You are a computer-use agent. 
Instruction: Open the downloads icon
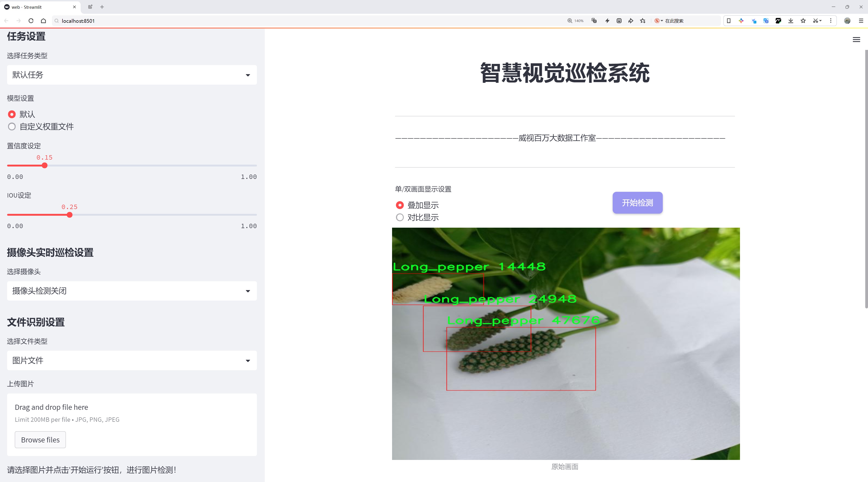(791, 20)
